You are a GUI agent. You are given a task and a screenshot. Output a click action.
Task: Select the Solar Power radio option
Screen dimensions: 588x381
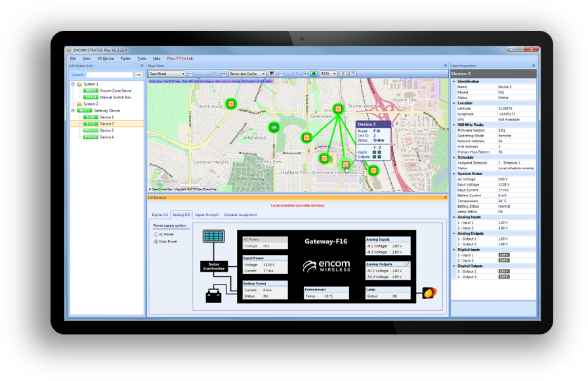[x=156, y=241]
